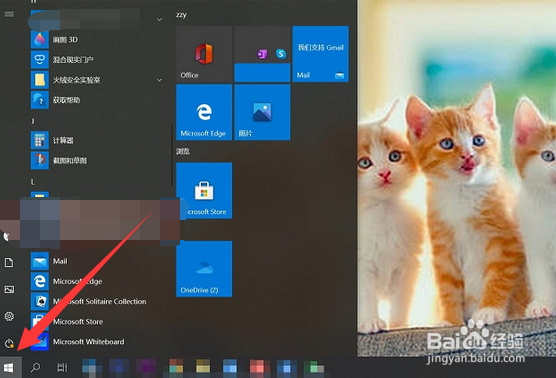
Task: Open Task View on the taskbar
Action: tap(62, 367)
